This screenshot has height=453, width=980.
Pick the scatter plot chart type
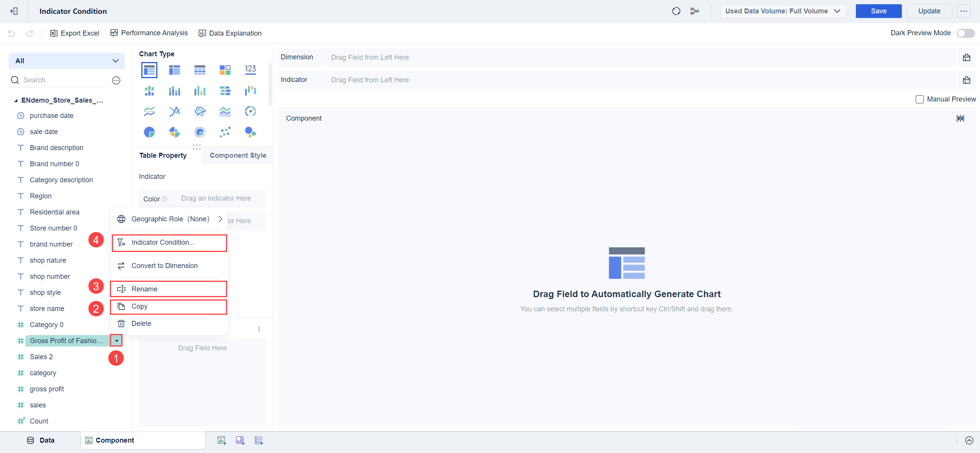tap(225, 132)
